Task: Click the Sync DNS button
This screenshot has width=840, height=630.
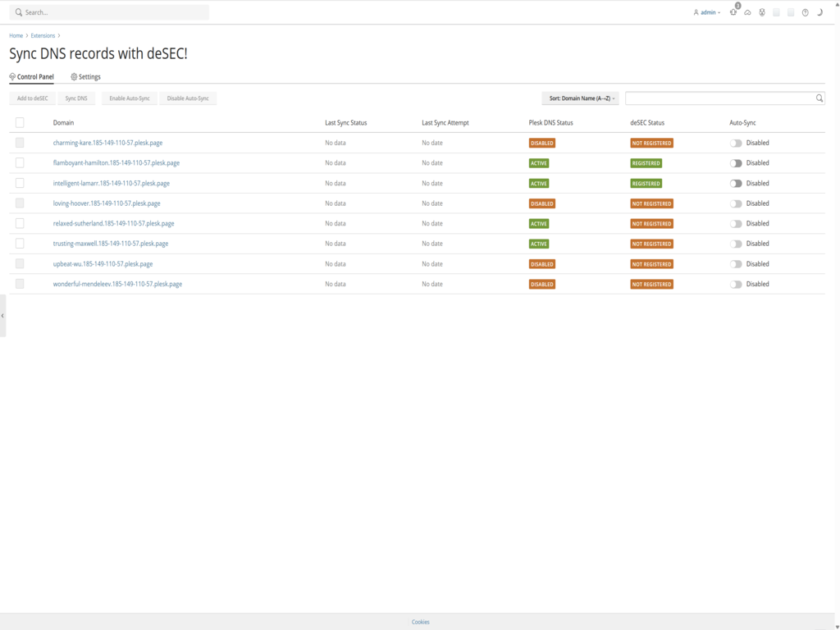Action: click(x=76, y=98)
